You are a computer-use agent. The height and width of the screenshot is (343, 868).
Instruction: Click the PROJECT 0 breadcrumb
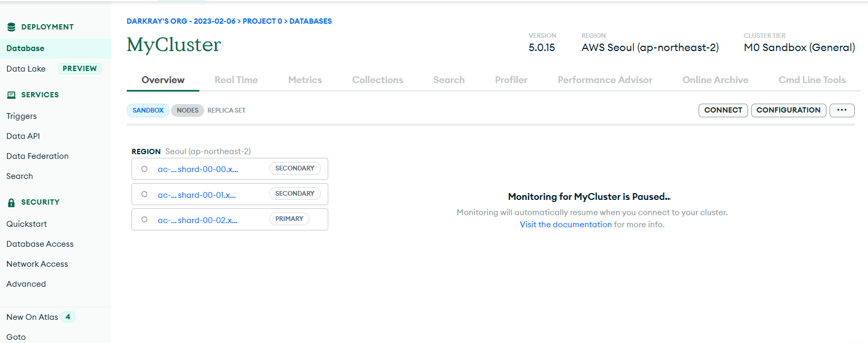point(262,22)
